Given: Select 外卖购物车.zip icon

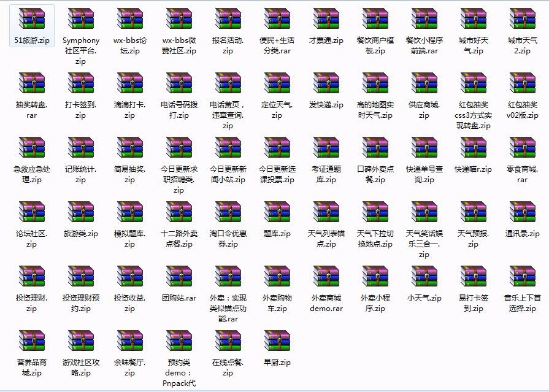Looking at the screenshot, I should [277, 277].
